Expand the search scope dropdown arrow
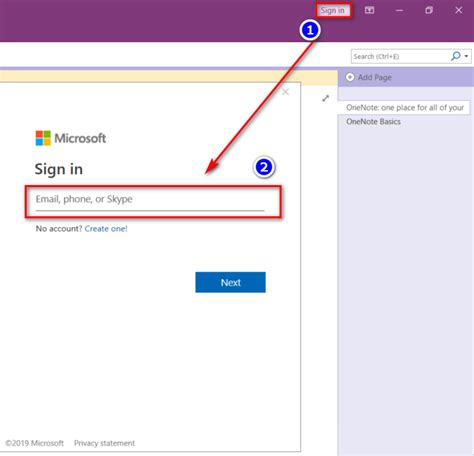Image resolution: width=474 pixels, height=456 pixels. tap(466, 56)
